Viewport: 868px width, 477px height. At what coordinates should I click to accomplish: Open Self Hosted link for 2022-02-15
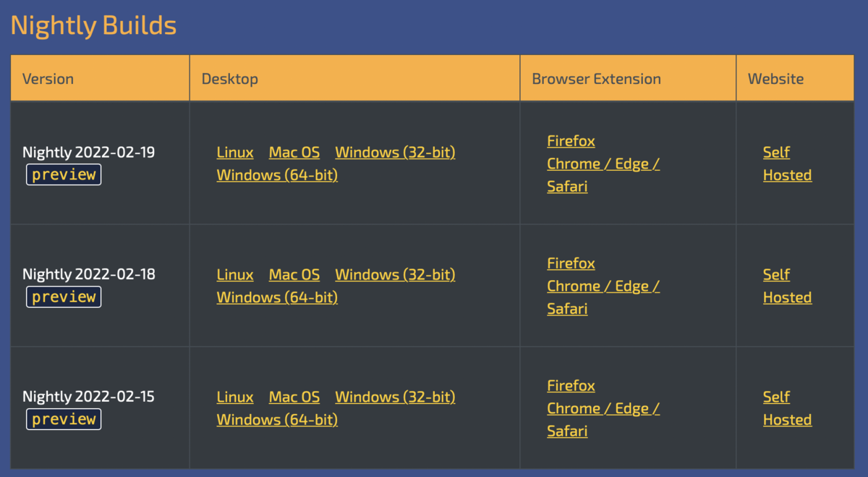tap(787, 408)
